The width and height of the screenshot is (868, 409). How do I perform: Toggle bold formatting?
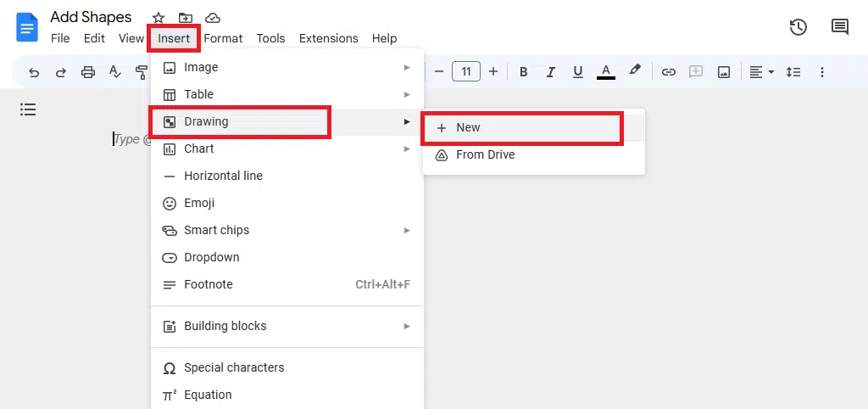point(524,72)
